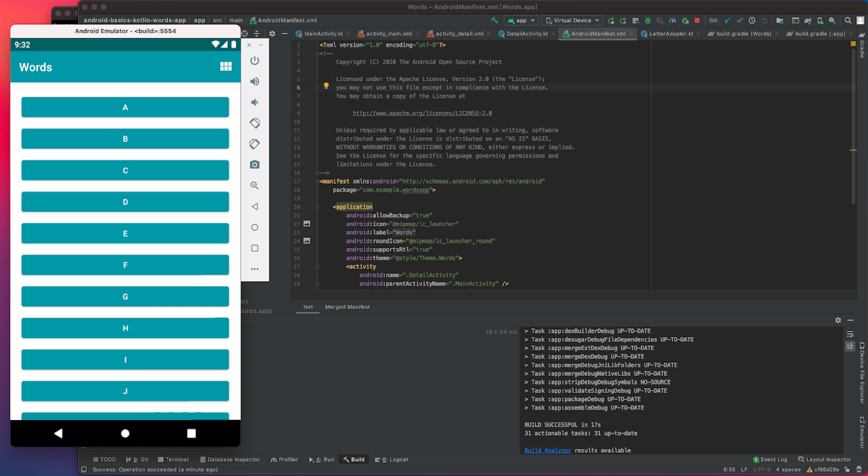Viewport: 868px width, 476px height.
Task: Tap the Android navigation bar recents button
Action: (191, 433)
